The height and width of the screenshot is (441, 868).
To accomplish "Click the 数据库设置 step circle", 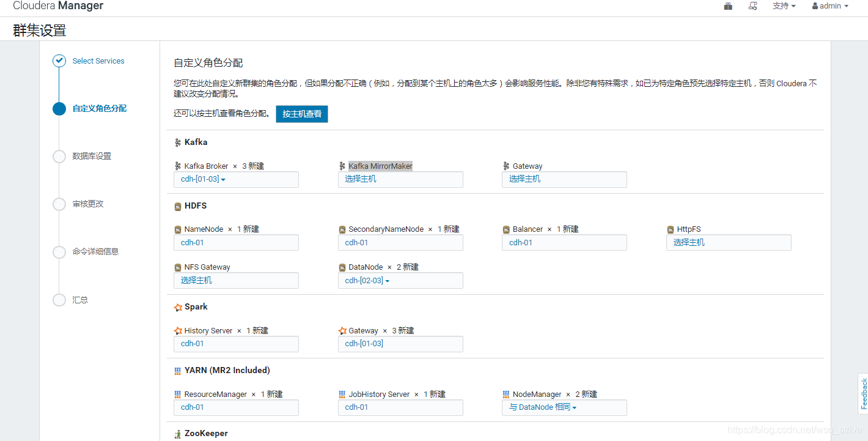I will point(59,157).
